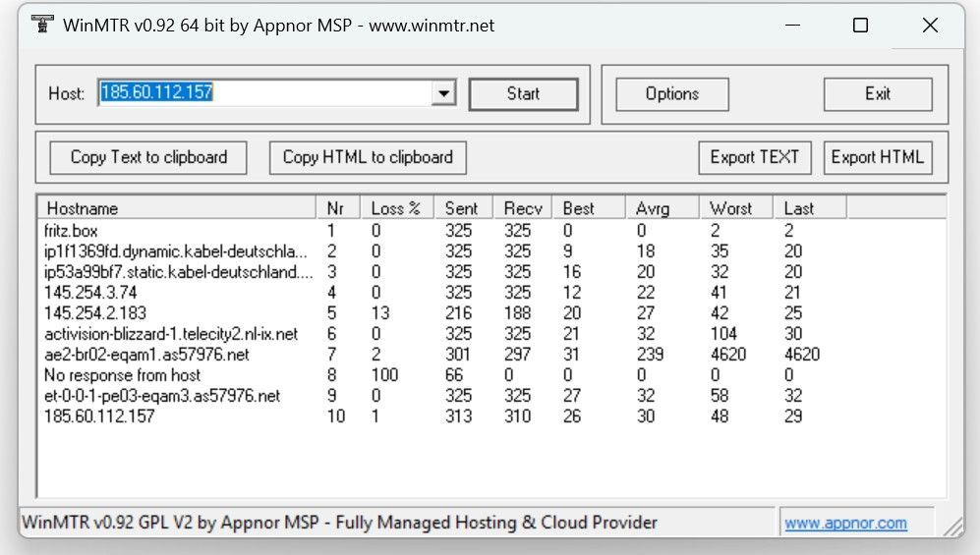Click the Recv value 188 for hop 5
Screen dimensions: 980x555
(x=517, y=312)
